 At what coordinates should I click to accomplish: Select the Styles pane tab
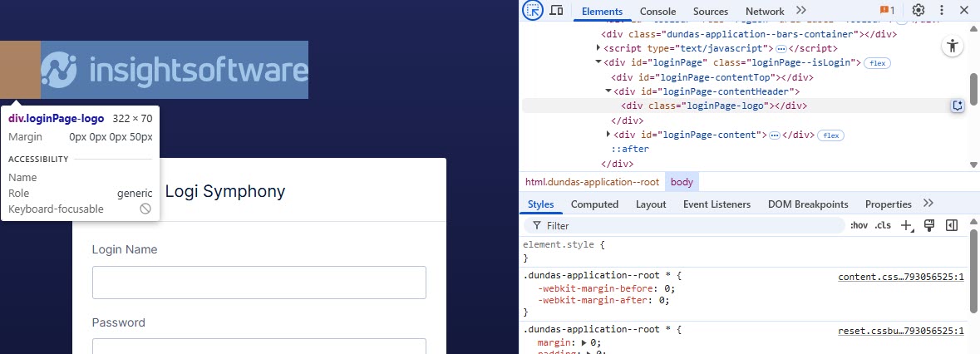coord(540,204)
